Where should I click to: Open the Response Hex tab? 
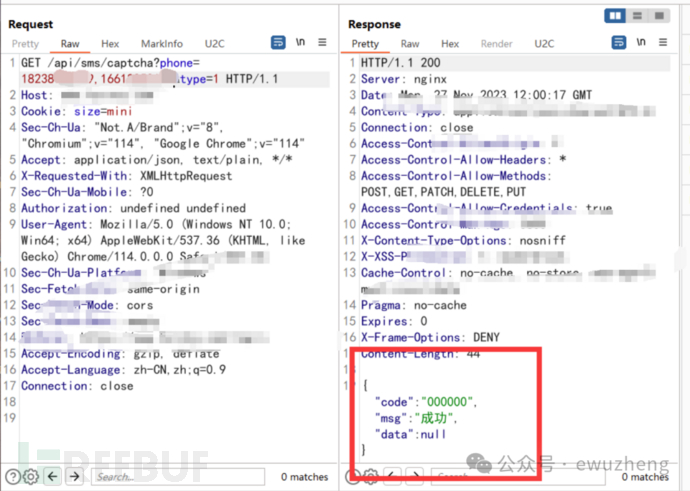(x=450, y=44)
